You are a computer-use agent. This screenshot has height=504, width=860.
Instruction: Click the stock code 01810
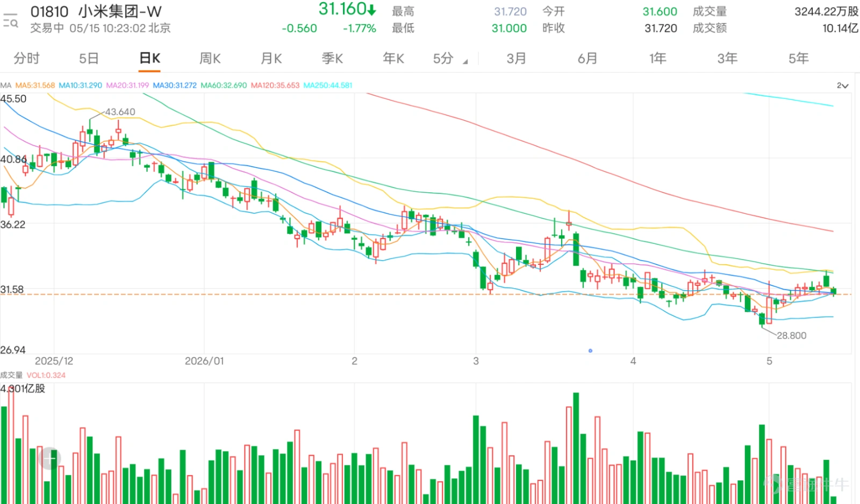pyautogui.click(x=49, y=12)
